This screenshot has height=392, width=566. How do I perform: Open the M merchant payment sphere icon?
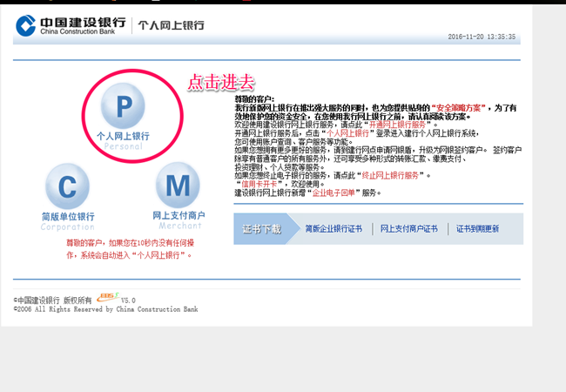tap(178, 185)
